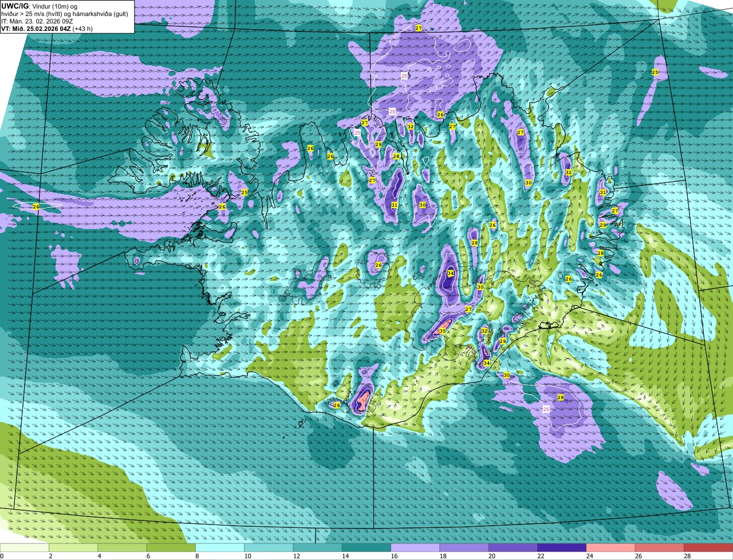Click the 20–22 m/s medium purple legend swatch
The image size is (733, 560).
(x=513, y=547)
